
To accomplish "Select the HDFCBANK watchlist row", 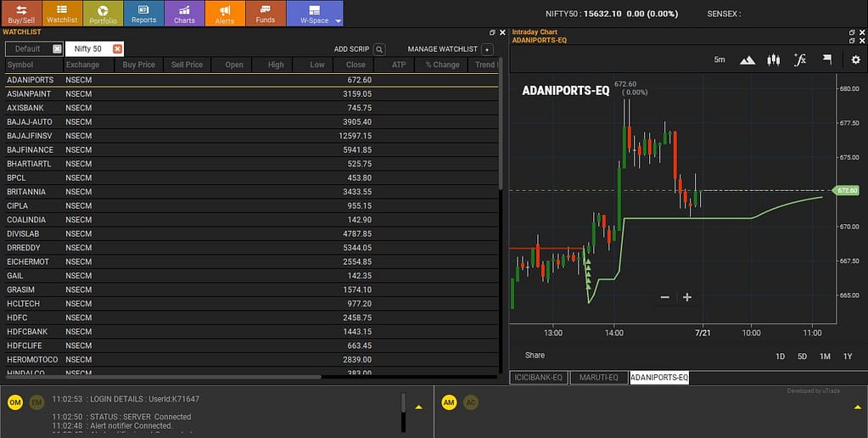I will (x=252, y=332).
